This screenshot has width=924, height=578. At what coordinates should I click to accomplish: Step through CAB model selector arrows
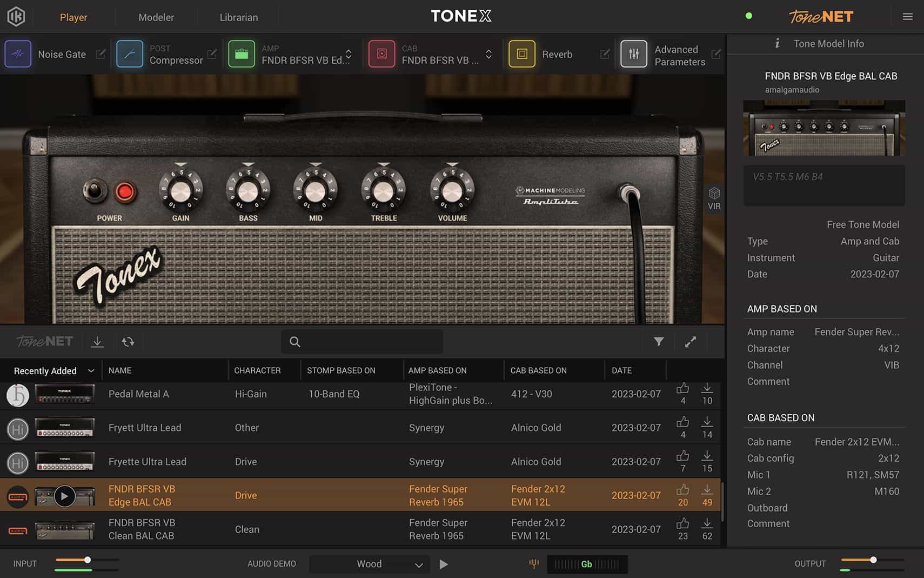coord(488,54)
